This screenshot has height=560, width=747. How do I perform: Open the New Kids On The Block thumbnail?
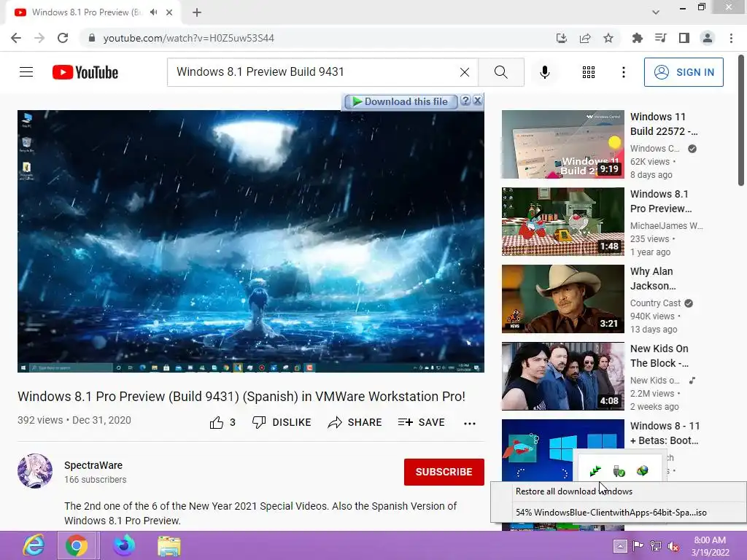tap(562, 376)
